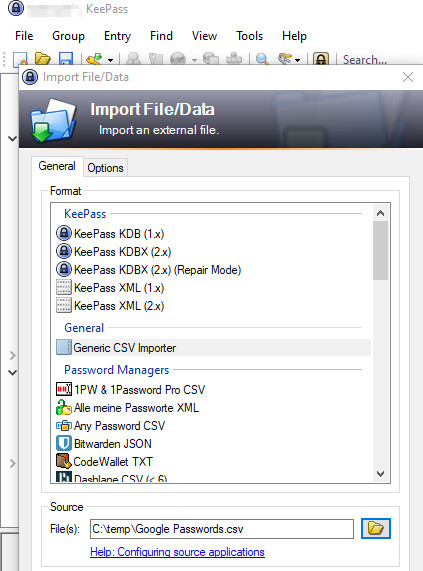
Task: Select Generic CSV Importer format
Action: click(x=213, y=347)
